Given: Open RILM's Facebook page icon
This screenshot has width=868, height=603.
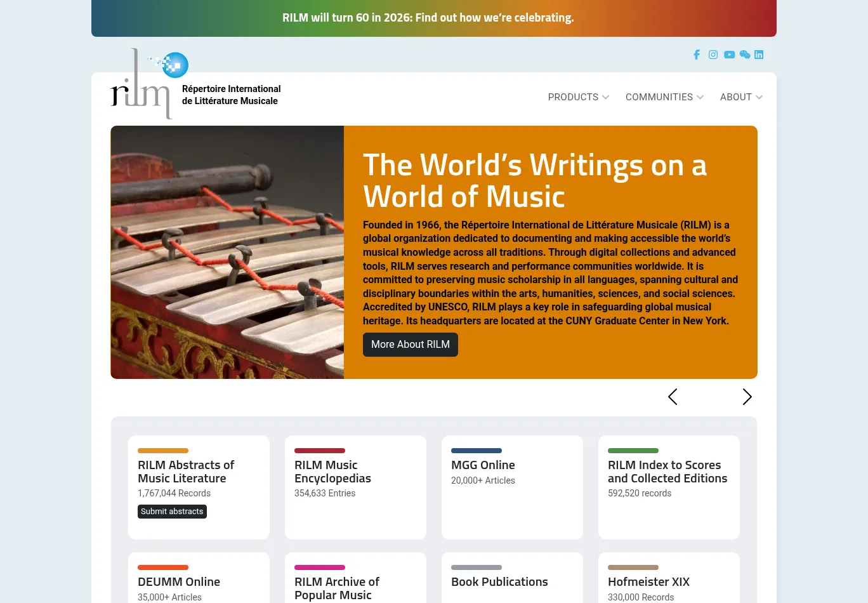Looking at the screenshot, I should [x=697, y=55].
